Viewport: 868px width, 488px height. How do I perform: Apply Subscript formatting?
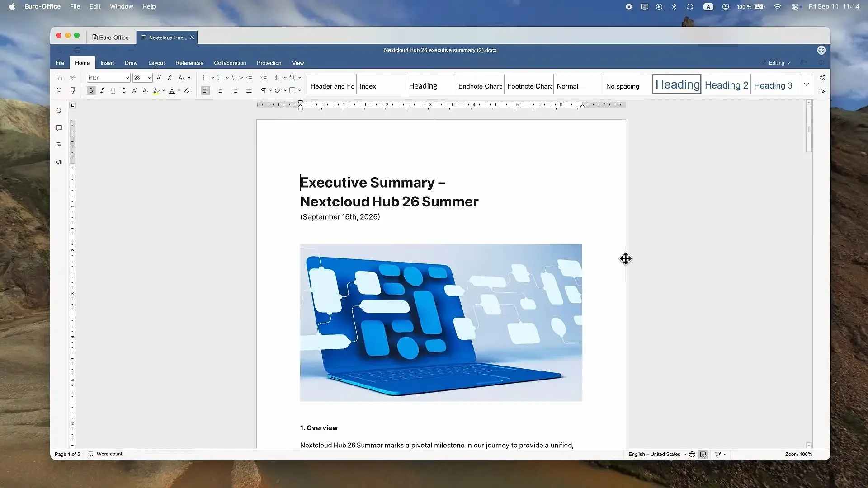pos(146,90)
